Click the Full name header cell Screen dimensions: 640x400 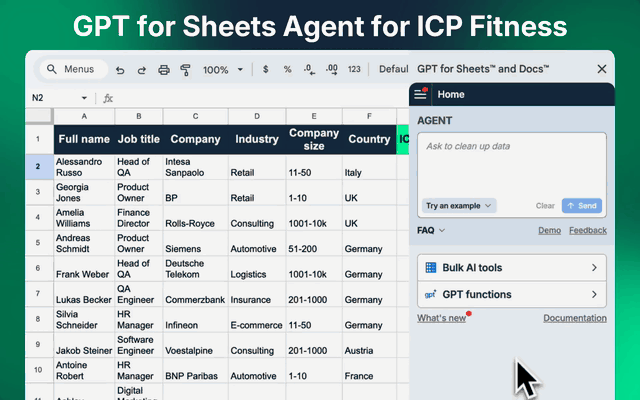point(84,139)
